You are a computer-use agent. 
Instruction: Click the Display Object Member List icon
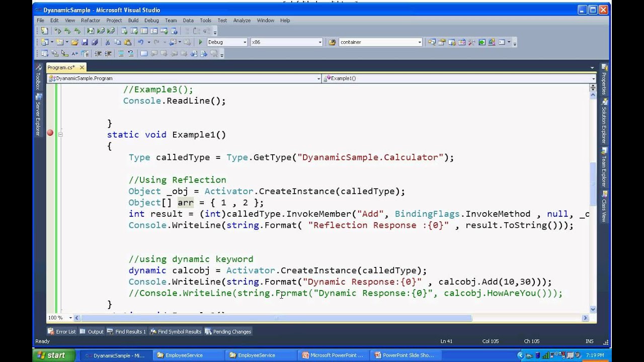44,53
